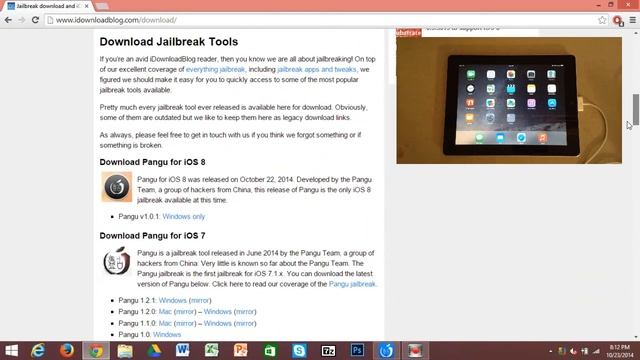Show hidden tray icons arrow
This screenshot has height=360, width=640.
(x=551, y=351)
